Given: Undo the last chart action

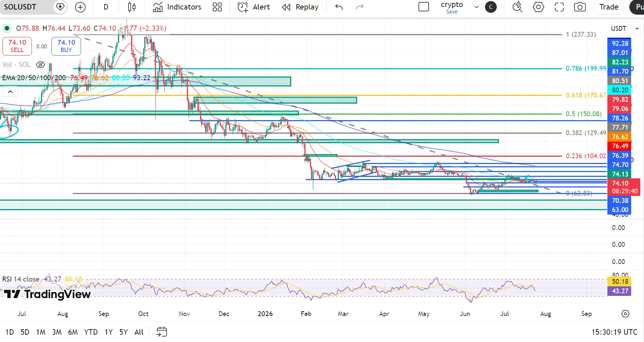Looking at the screenshot, I should [339, 7].
